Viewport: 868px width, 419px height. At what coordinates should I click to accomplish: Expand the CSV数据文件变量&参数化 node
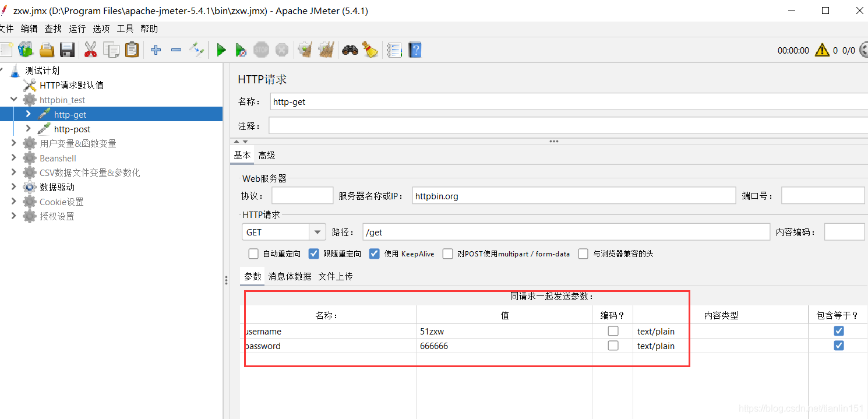pos(14,172)
